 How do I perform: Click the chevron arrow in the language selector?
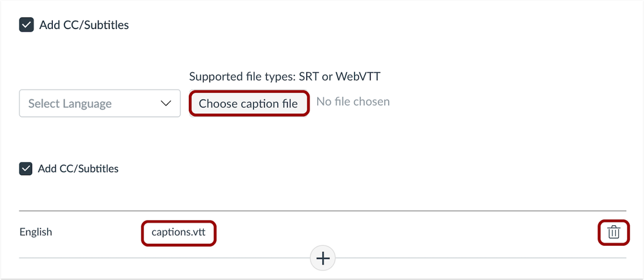point(166,103)
